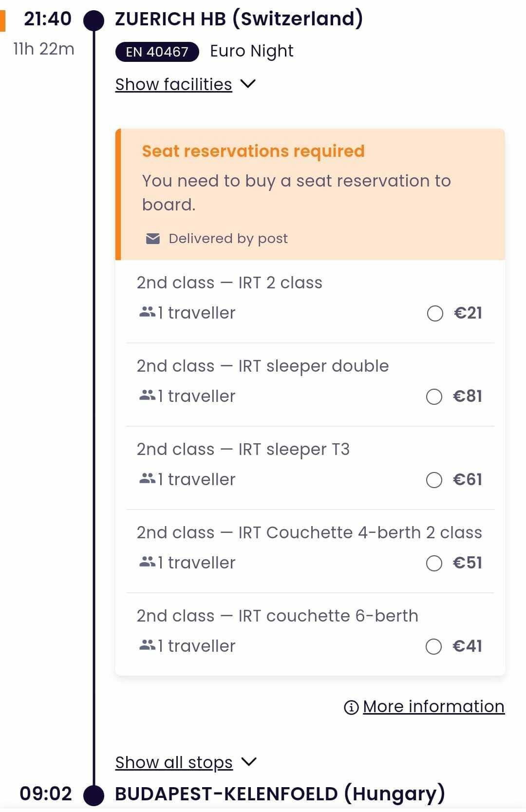Image resolution: width=526 pixels, height=812 pixels.
Task: Click traveller icon under IRT sleeper T3
Action: [147, 479]
